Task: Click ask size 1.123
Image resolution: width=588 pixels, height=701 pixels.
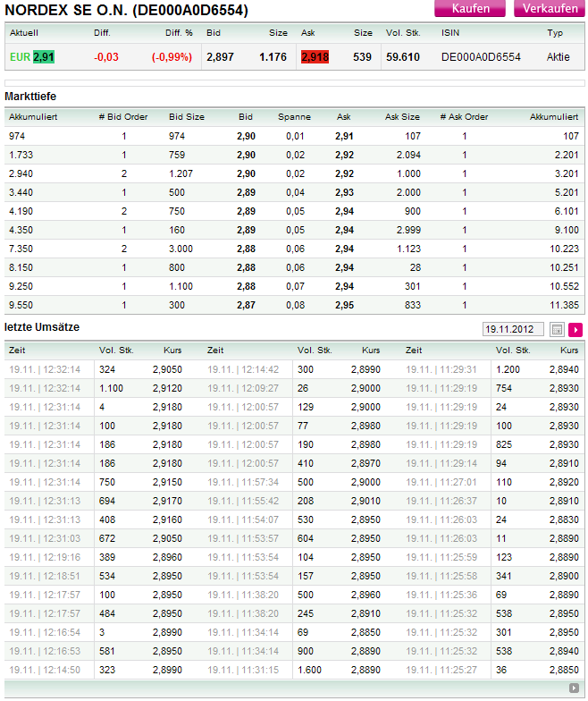Action: point(408,249)
